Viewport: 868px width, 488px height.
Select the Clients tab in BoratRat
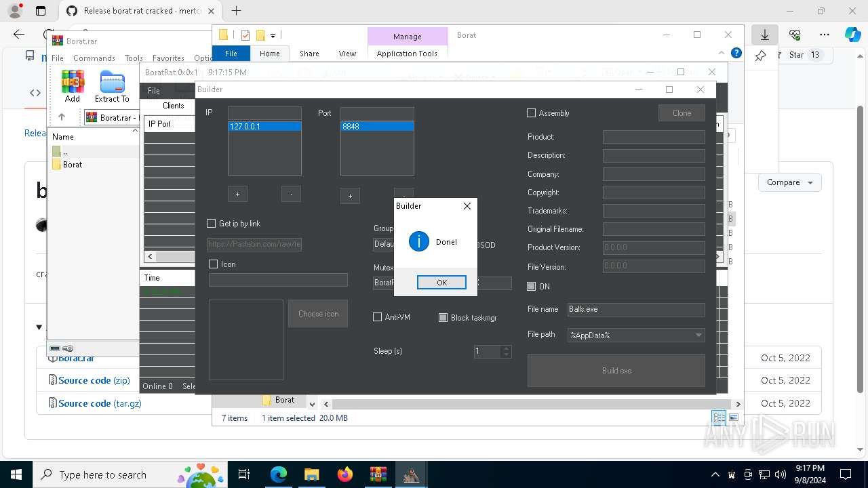(173, 106)
